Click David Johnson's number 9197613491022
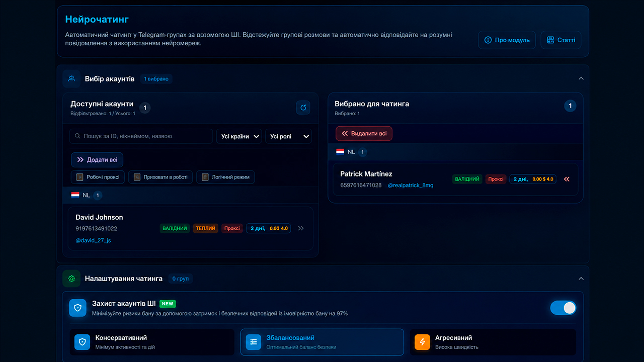 (97, 228)
